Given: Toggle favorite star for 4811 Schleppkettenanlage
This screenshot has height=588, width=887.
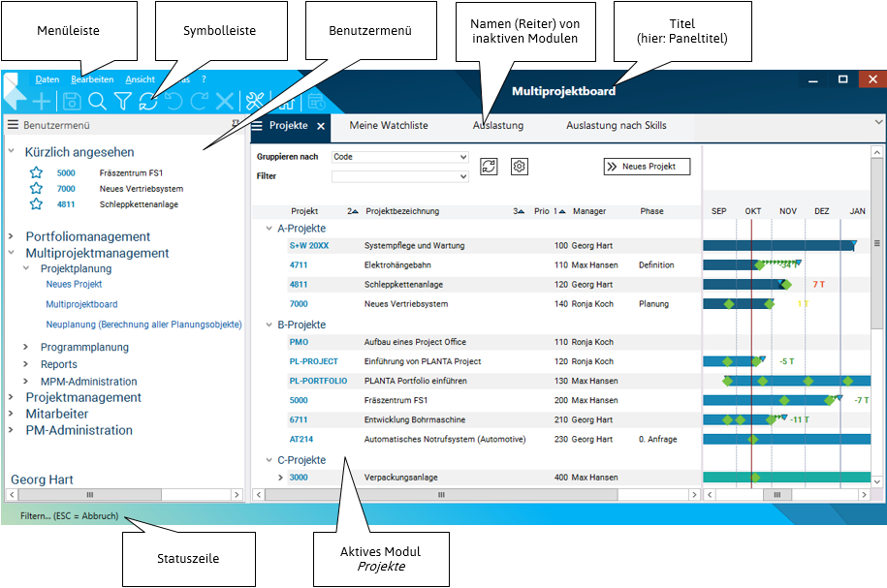Looking at the screenshot, I should click(x=36, y=204).
